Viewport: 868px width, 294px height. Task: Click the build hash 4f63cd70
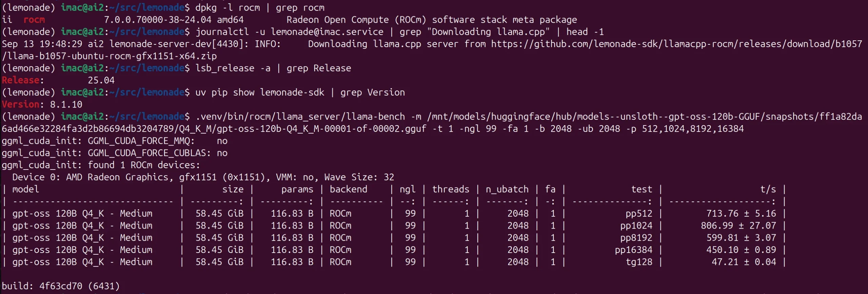[x=61, y=286]
